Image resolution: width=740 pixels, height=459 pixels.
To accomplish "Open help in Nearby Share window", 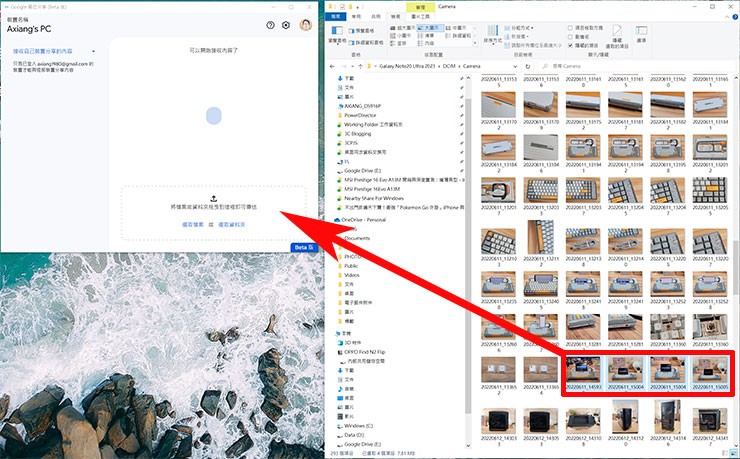I will (x=270, y=25).
